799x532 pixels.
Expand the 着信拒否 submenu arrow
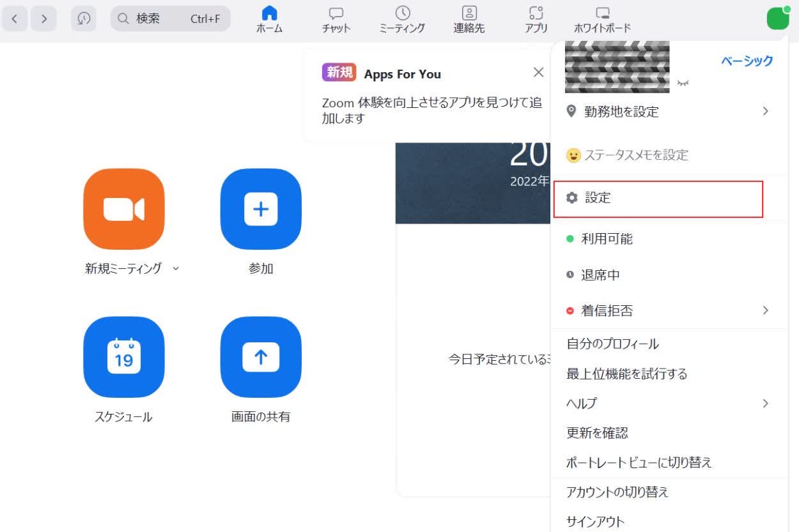[765, 310]
